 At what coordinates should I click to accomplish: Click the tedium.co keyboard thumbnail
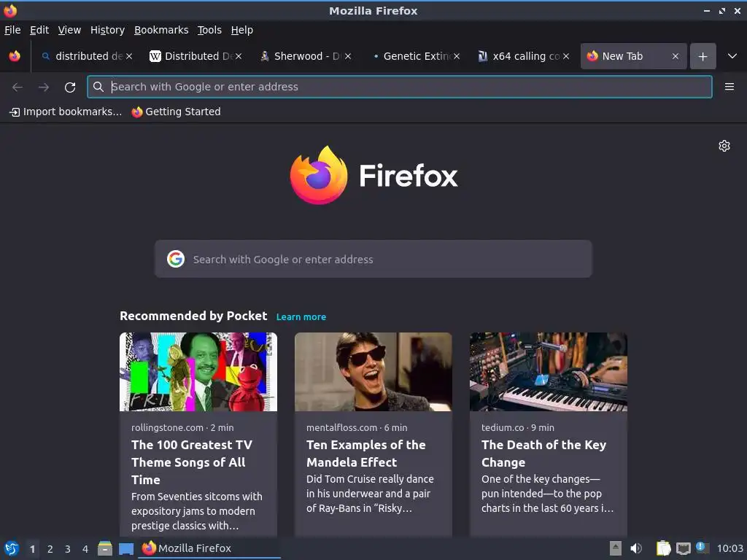click(549, 372)
